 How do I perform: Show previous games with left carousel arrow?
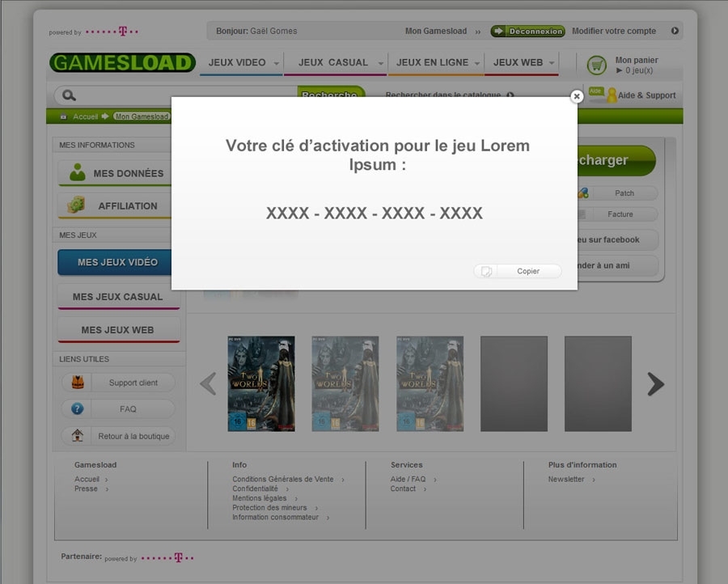(x=208, y=383)
